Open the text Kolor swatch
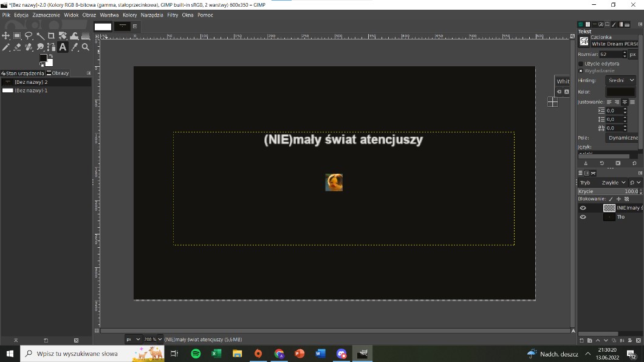 point(620,92)
